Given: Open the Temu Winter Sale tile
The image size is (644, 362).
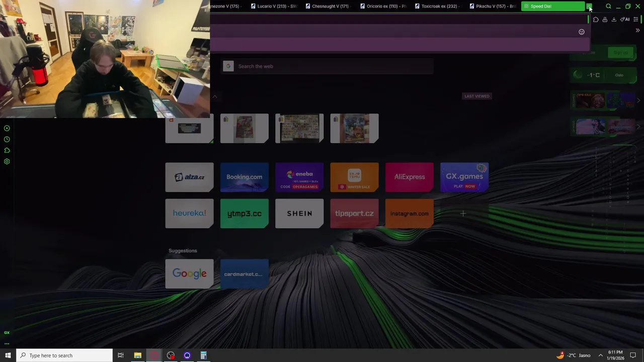Looking at the screenshot, I should [x=354, y=177].
